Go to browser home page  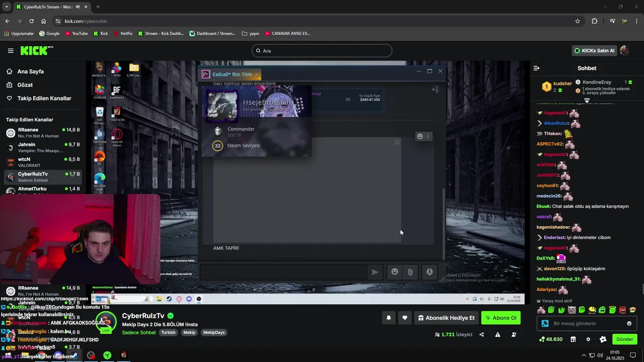(43, 21)
